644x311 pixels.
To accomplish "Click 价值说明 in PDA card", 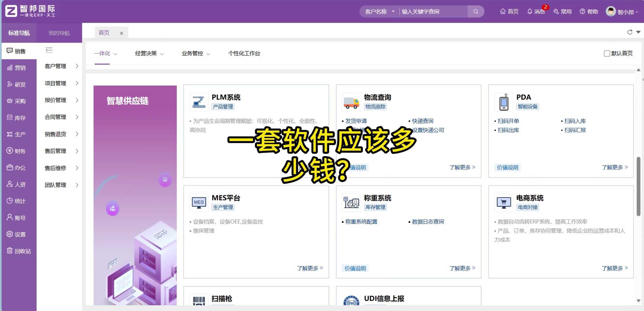I will click(x=508, y=168).
